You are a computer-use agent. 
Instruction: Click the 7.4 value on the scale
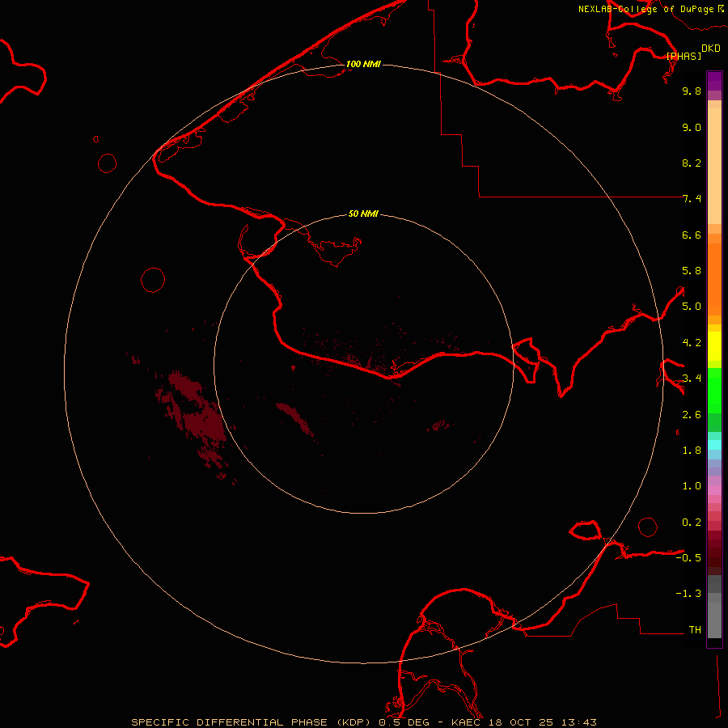tap(692, 199)
